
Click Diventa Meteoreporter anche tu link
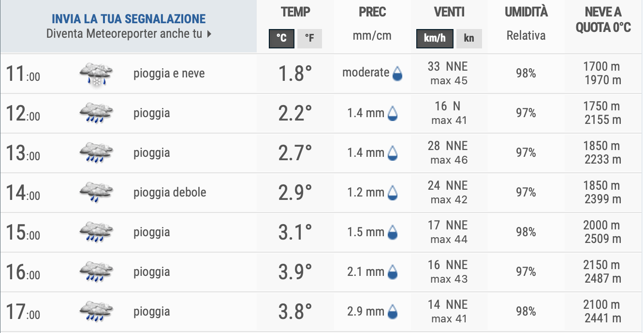click(x=124, y=34)
